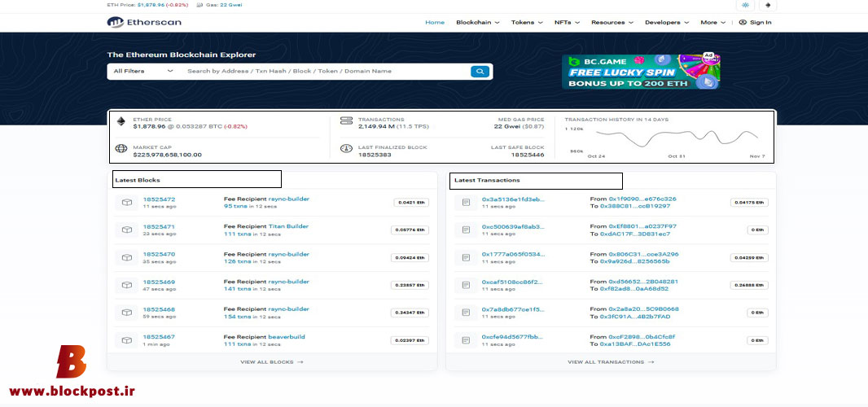Click the cube icon for block 18525470
The width and height of the screenshot is (868, 407).
[127, 257]
